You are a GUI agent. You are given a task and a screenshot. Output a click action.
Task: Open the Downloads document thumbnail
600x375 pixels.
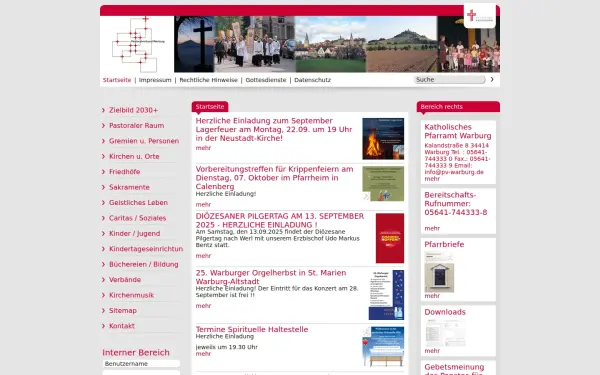(445, 333)
